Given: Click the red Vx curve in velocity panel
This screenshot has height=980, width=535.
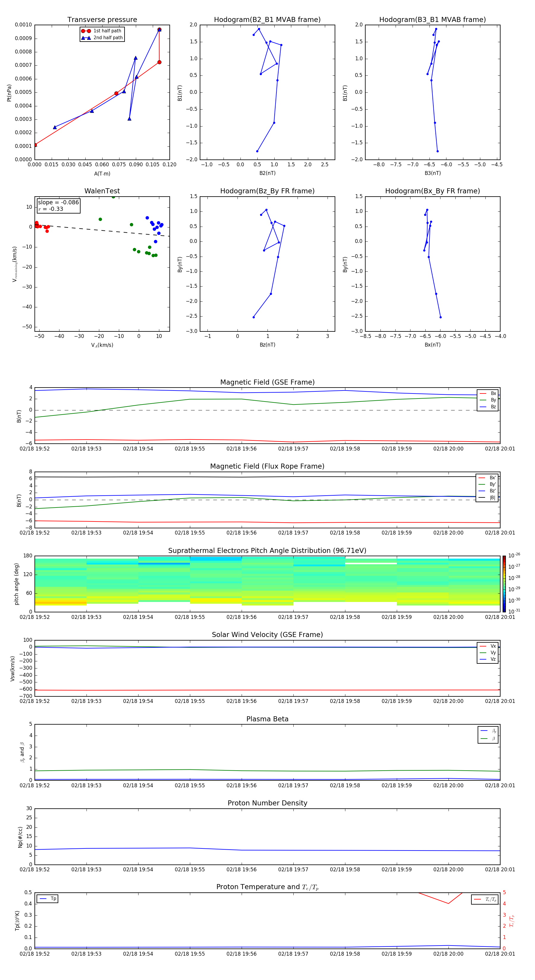Looking at the screenshot, I should [x=267, y=690].
